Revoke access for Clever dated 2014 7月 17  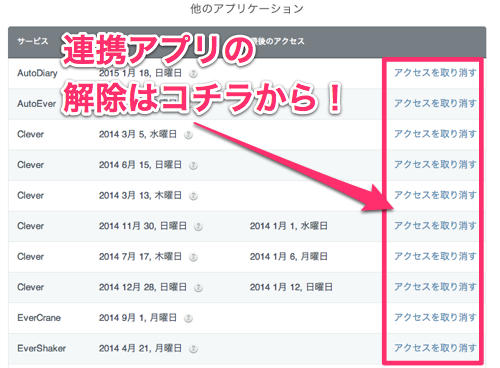(435, 256)
